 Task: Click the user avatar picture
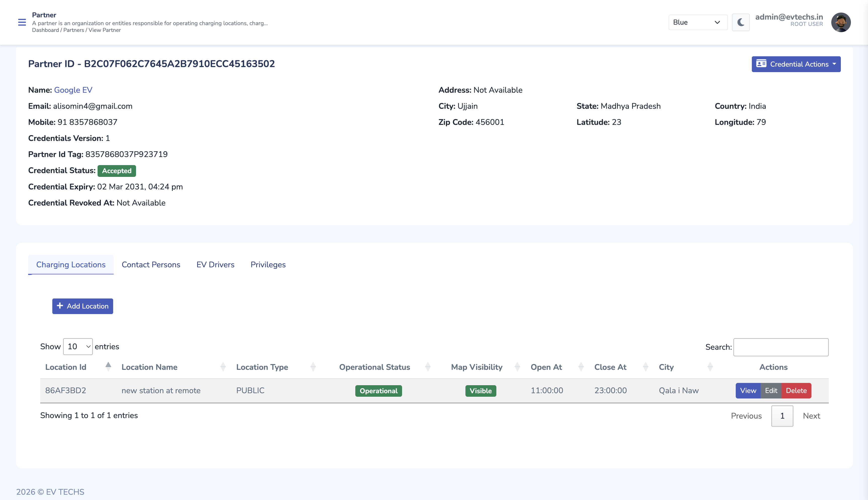click(x=841, y=22)
